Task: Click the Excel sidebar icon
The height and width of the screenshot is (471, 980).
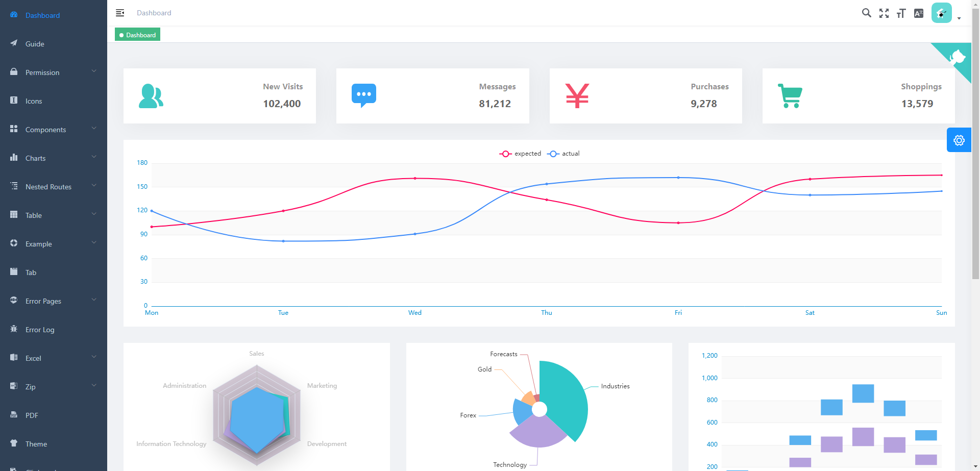Action: pyautogui.click(x=14, y=358)
